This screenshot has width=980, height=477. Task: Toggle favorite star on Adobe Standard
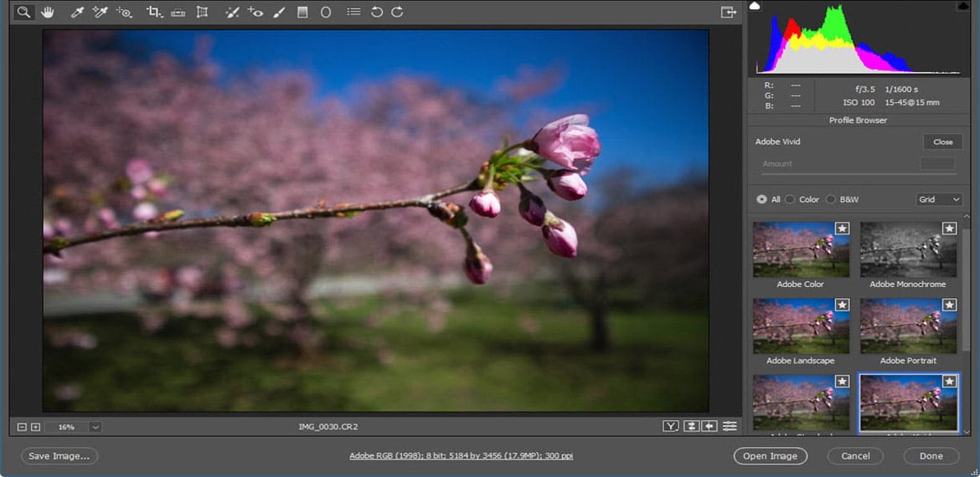click(842, 381)
